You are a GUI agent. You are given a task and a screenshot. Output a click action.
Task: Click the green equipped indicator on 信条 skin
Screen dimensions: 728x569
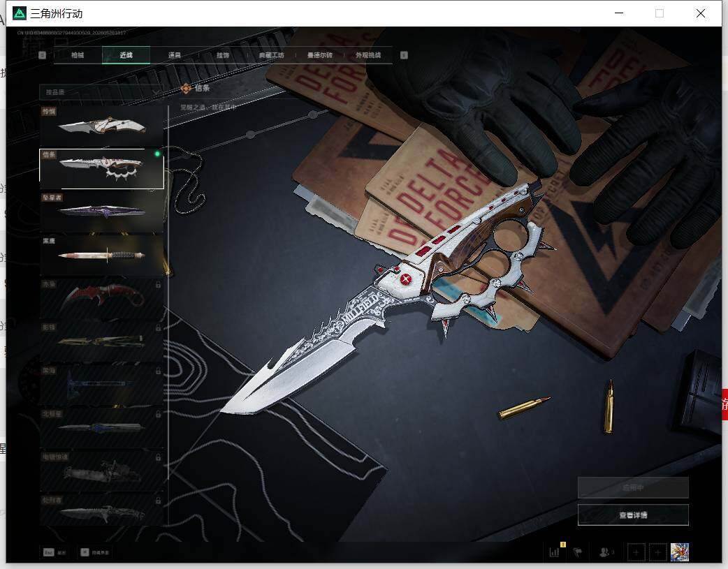(157, 154)
